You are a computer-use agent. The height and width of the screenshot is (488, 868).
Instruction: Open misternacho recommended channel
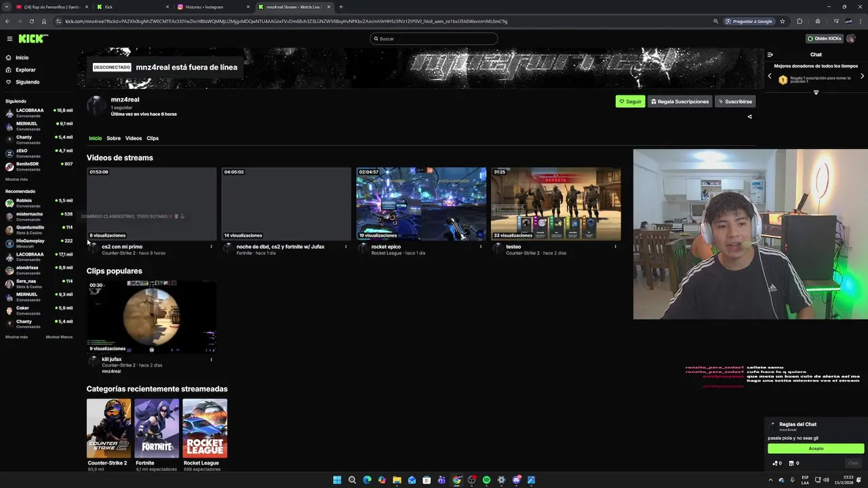coord(39,216)
